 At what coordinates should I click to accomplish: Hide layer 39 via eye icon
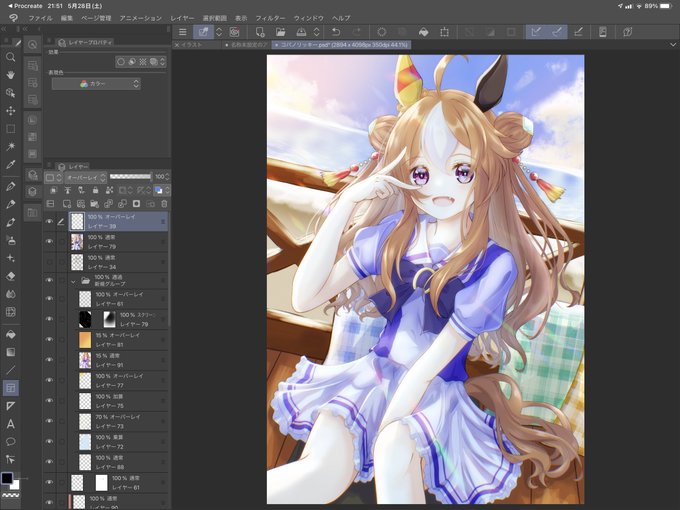(49, 222)
